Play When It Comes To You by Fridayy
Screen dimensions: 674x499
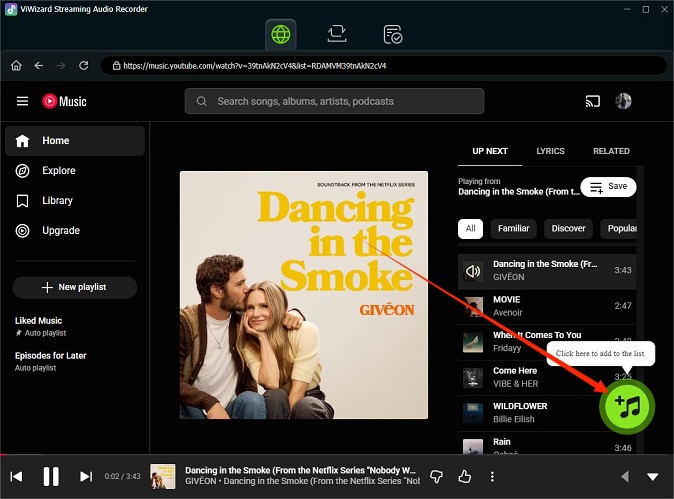tap(547, 342)
